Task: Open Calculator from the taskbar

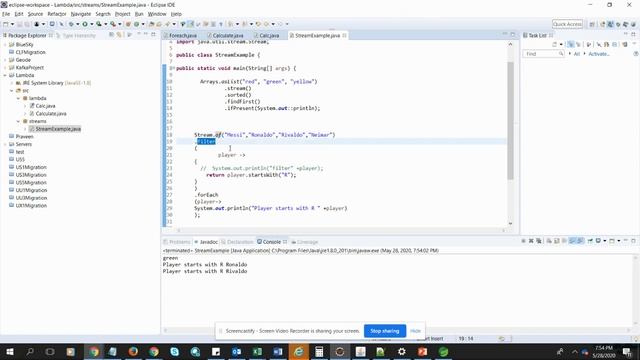Action: click(319, 351)
